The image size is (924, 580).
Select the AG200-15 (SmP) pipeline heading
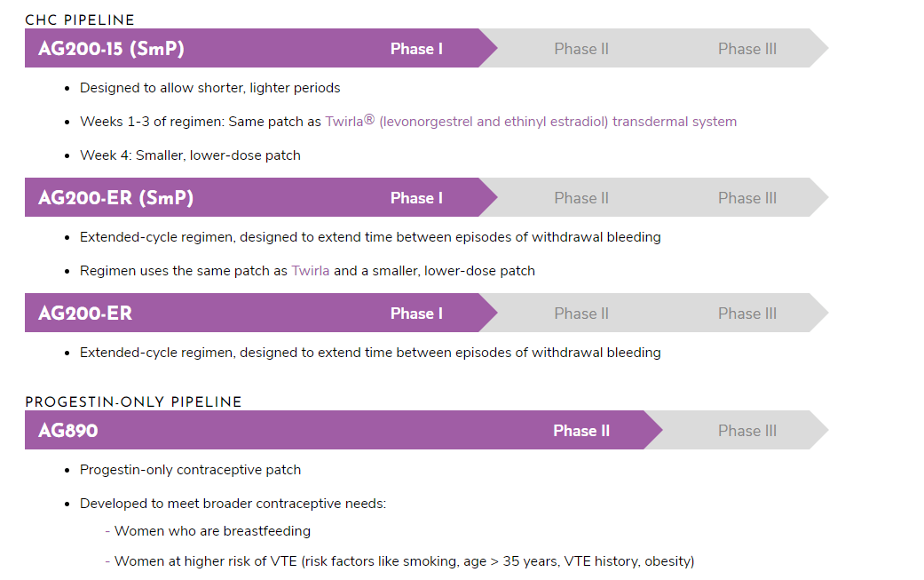[111, 48]
